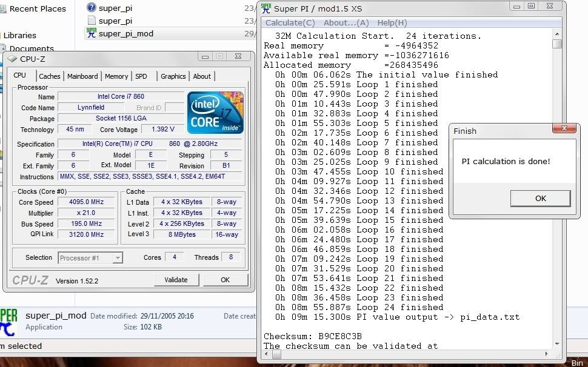This screenshot has height=367, width=588.
Task: Click the Core Voltage value 1.392 V
Action: tap(162, 129)
